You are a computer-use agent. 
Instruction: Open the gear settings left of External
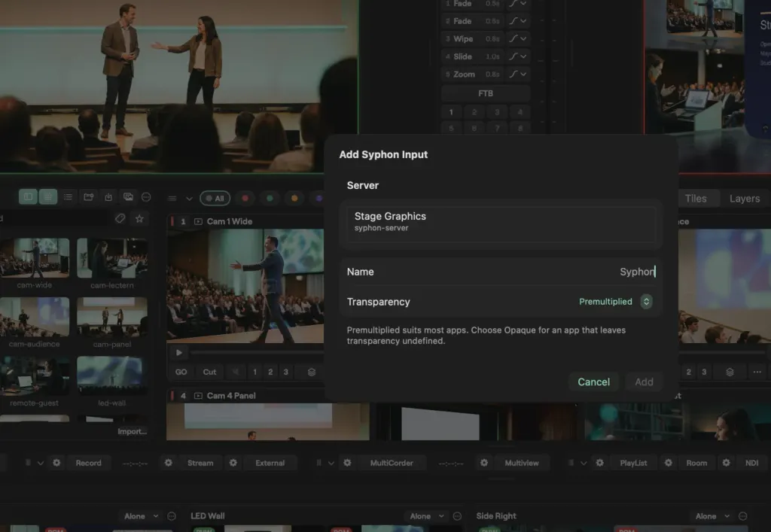coord(233,463)
